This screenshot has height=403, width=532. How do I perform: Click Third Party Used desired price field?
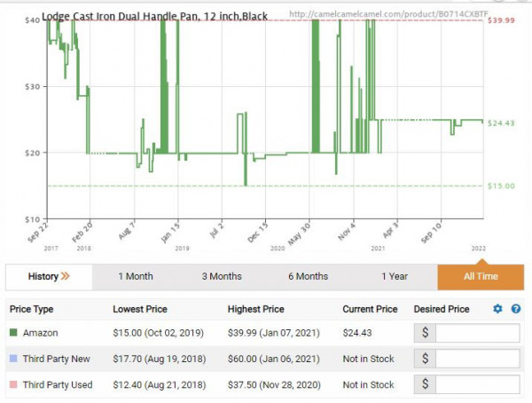point(477,384)
